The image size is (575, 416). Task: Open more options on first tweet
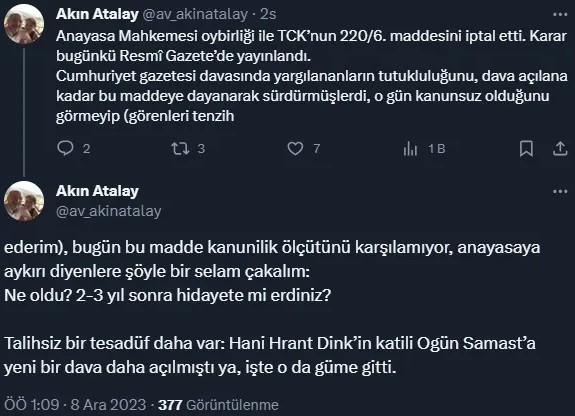tap(560, 14)
